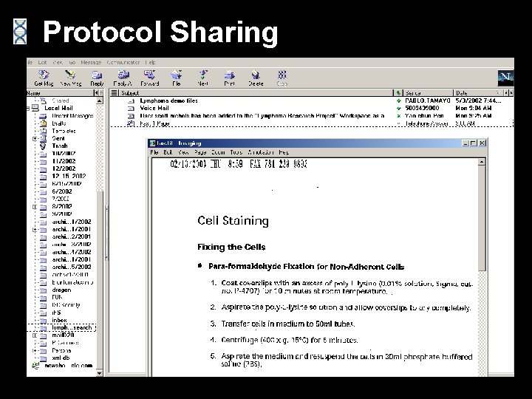Print the message with Print icon
This screenshot has height=399, width=532.
(229, 75)
